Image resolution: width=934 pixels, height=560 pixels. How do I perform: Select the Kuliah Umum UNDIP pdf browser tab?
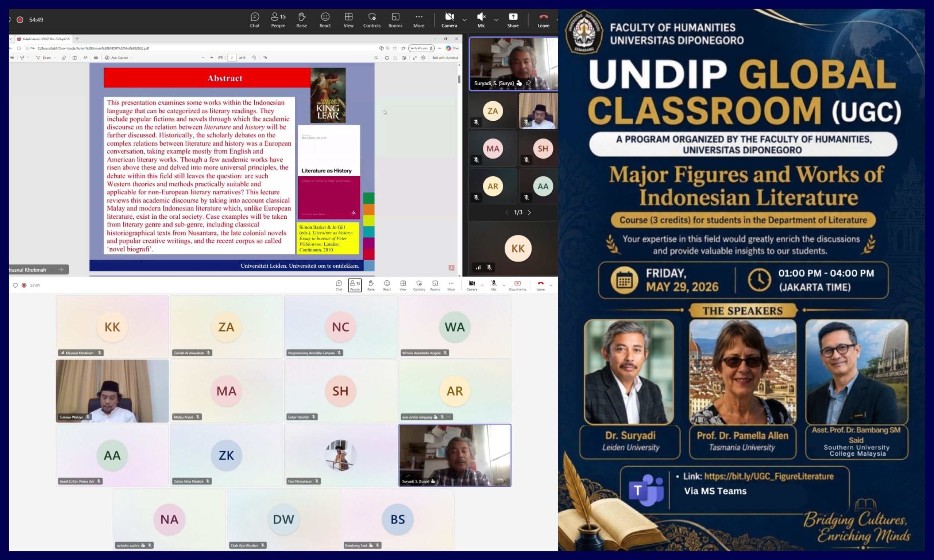[43, 39]
